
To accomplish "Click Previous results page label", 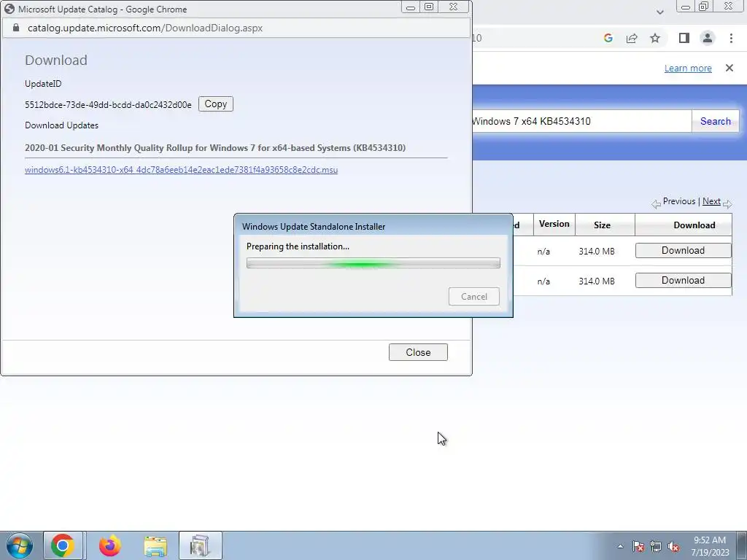I will pyautogui.click(x=679, y=201).
